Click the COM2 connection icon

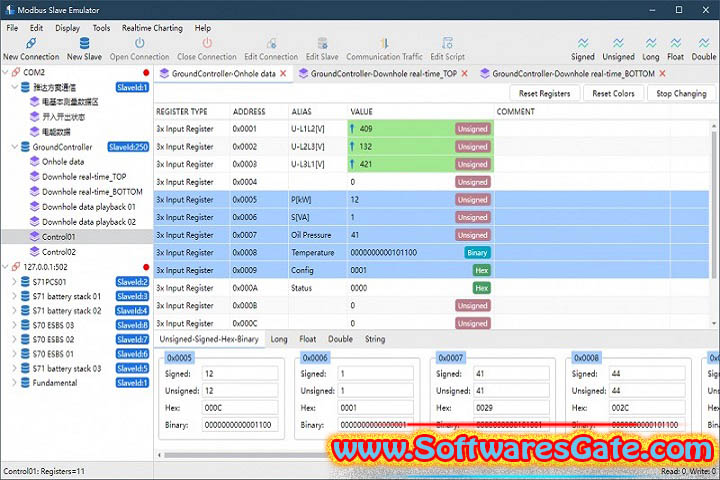click(x=16, y=72)
